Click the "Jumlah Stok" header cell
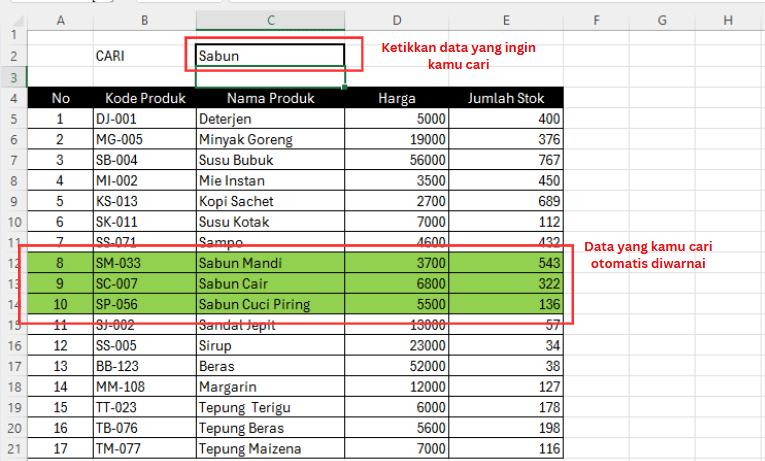Image resolution: width=765 pixels, height=461 pixels. click(x=506, y=98)
